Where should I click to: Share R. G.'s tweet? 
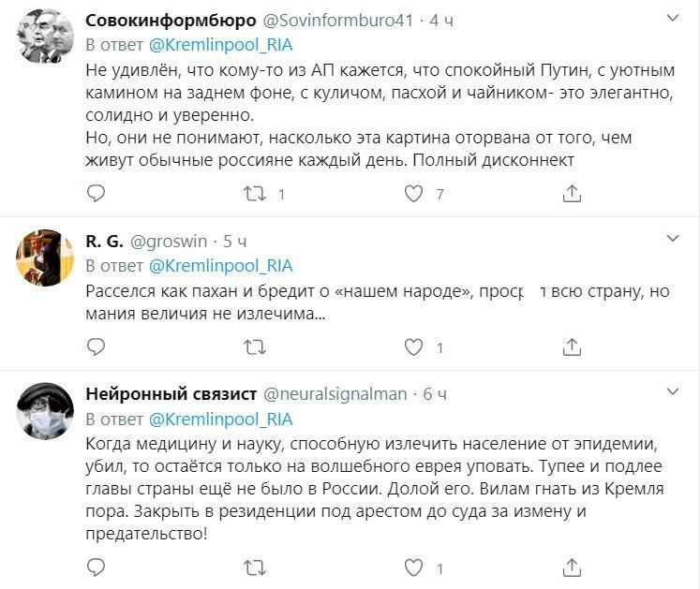pos(572,347)
